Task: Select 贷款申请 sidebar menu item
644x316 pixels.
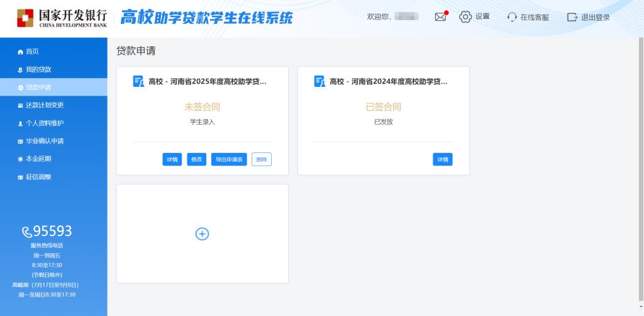Action: click(x=38, y=87)
